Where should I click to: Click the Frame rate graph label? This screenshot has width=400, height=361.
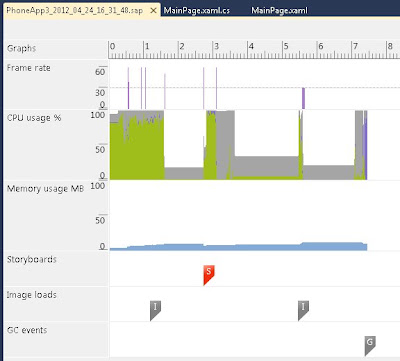(x=29, y=68)
